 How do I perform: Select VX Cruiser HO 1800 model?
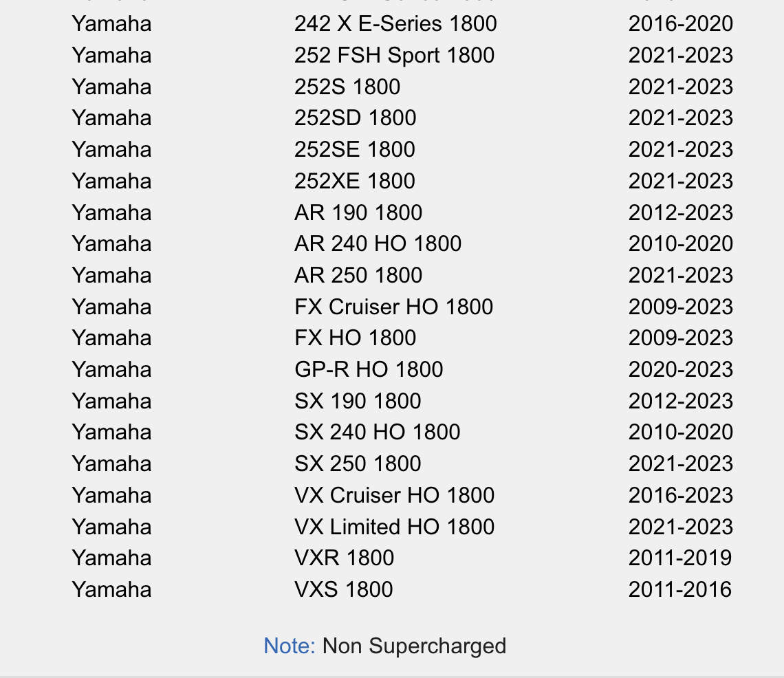(394, 496)
